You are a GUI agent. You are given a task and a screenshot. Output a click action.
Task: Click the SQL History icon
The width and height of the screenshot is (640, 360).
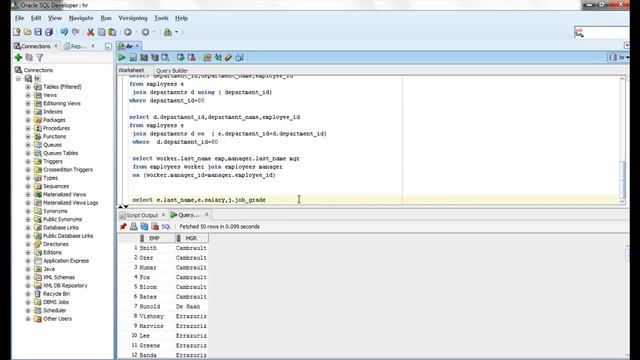coord(240,58)
